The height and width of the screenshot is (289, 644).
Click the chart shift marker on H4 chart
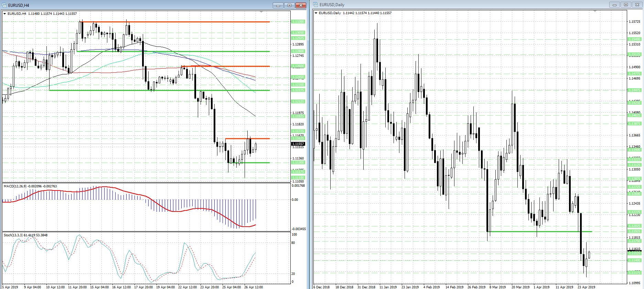261,12
